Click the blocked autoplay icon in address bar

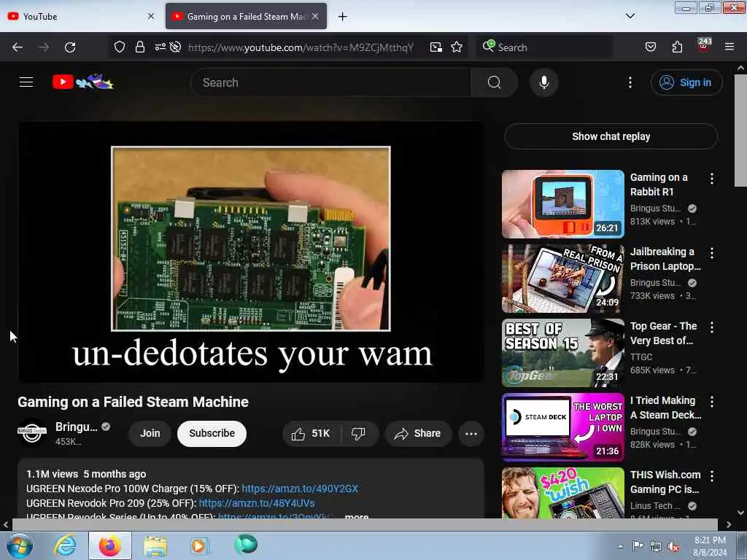click(175, 47)
